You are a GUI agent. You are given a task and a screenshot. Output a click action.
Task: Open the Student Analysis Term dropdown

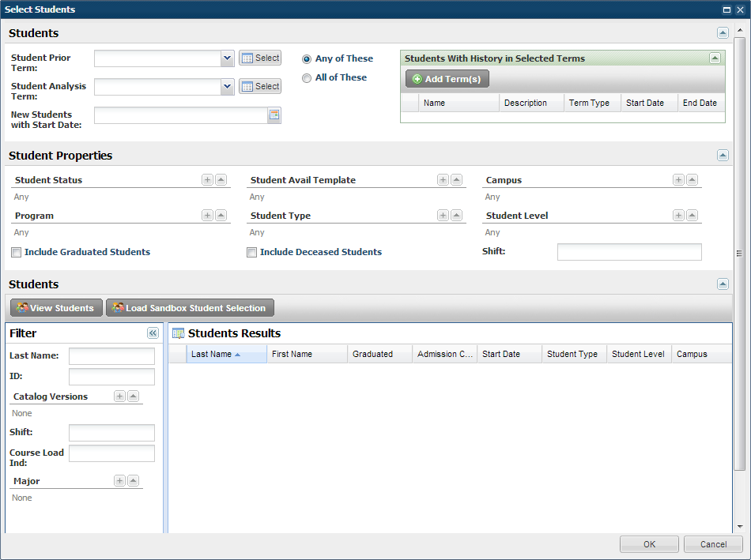pos(228,87)
